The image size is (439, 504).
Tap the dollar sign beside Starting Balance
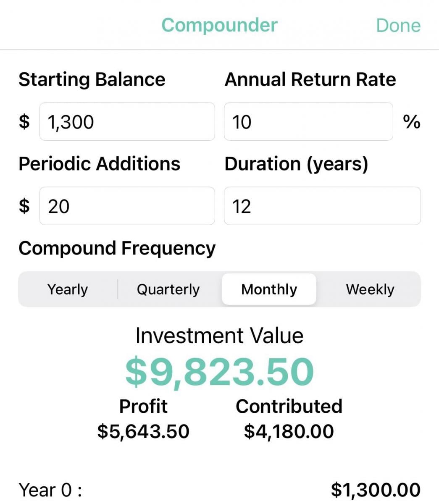pyautogui.click(x=24, y=122)
